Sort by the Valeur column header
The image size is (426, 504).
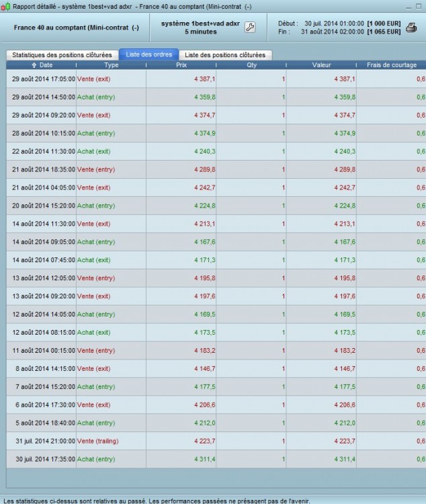tap(321, 65)
